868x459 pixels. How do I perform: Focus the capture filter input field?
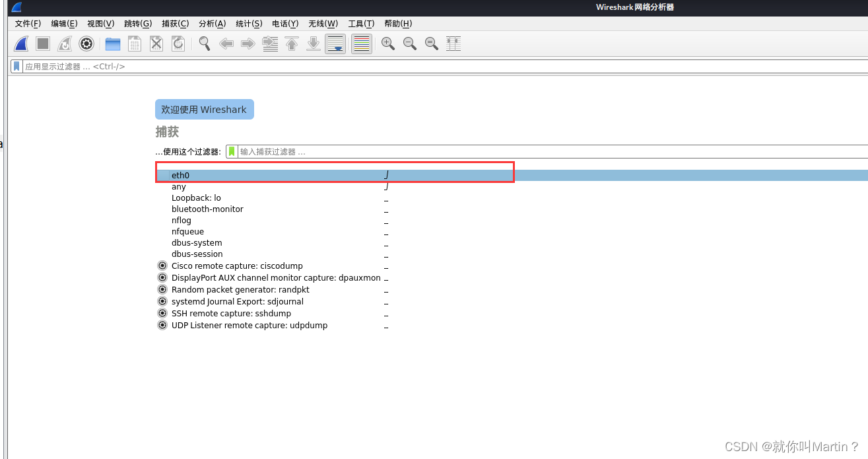(553, 151)
